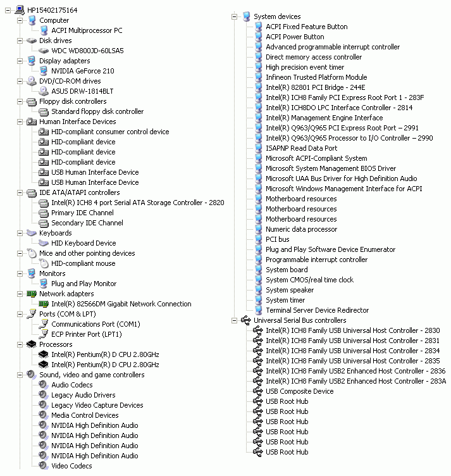Screen dimensions: 451x476
Task: Click the Disk drives category icon
Action: pos(32,41)
